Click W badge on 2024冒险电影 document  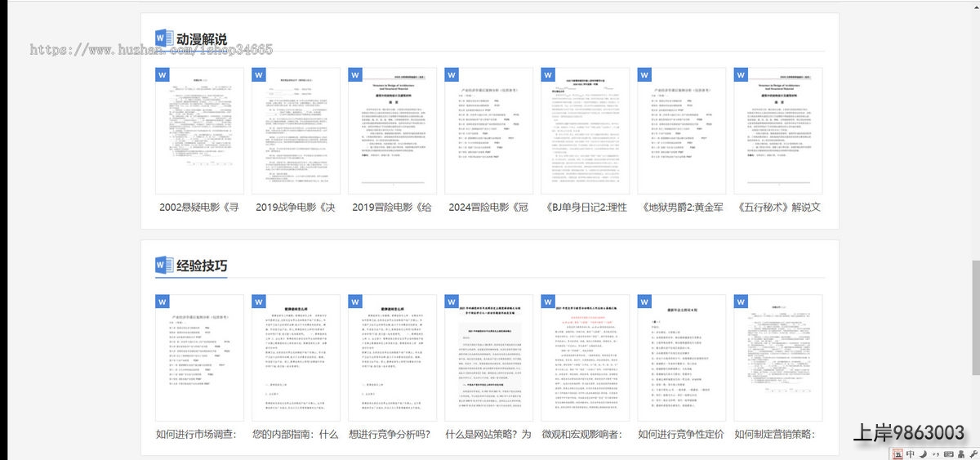coord(451,75)
